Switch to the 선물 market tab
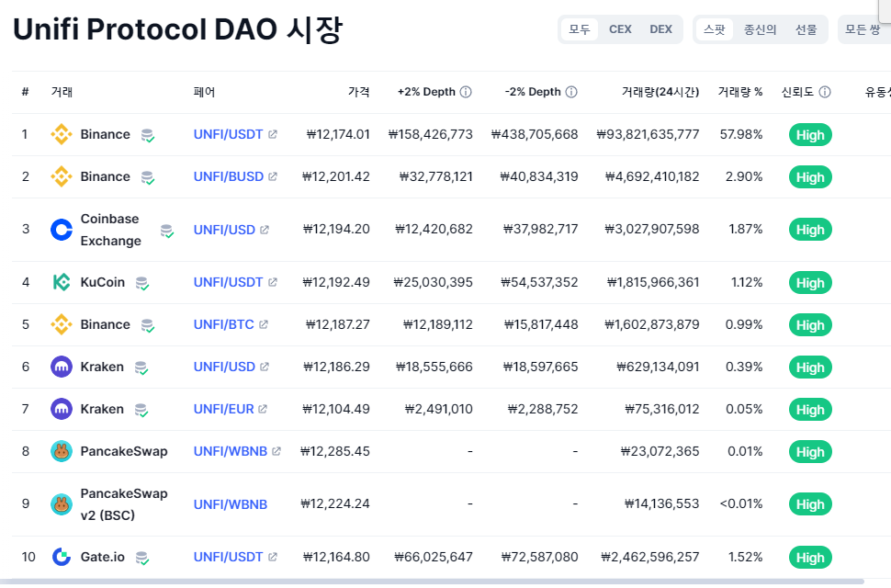The width and height of the screenshot is (891, 588). tap(806, 29)
